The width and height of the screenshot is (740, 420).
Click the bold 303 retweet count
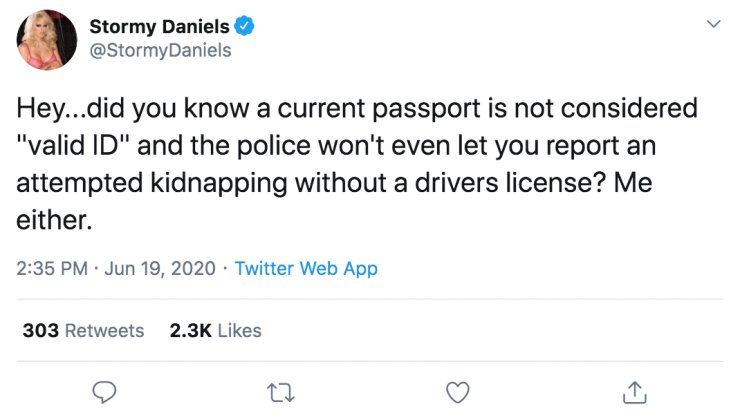point(41,330)
